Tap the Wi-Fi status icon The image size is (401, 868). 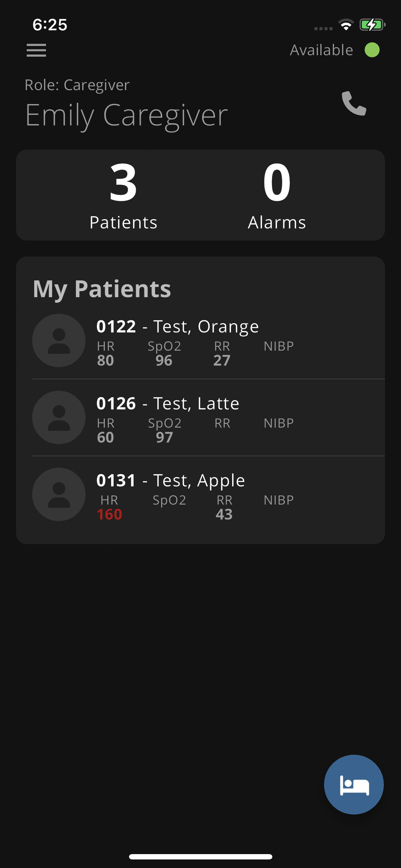click(x=346, y=25)
